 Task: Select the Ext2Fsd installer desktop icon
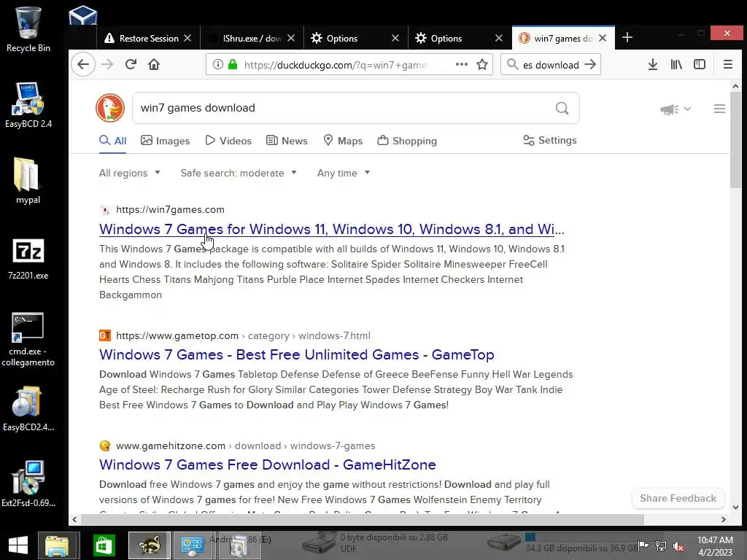point(28,483)
